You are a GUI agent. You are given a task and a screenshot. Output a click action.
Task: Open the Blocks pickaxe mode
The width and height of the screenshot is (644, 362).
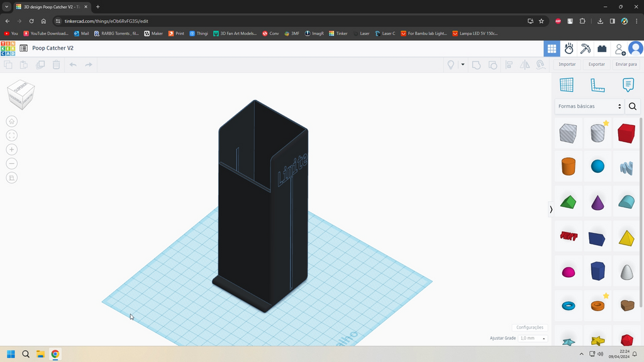click(x=586, y=48)
